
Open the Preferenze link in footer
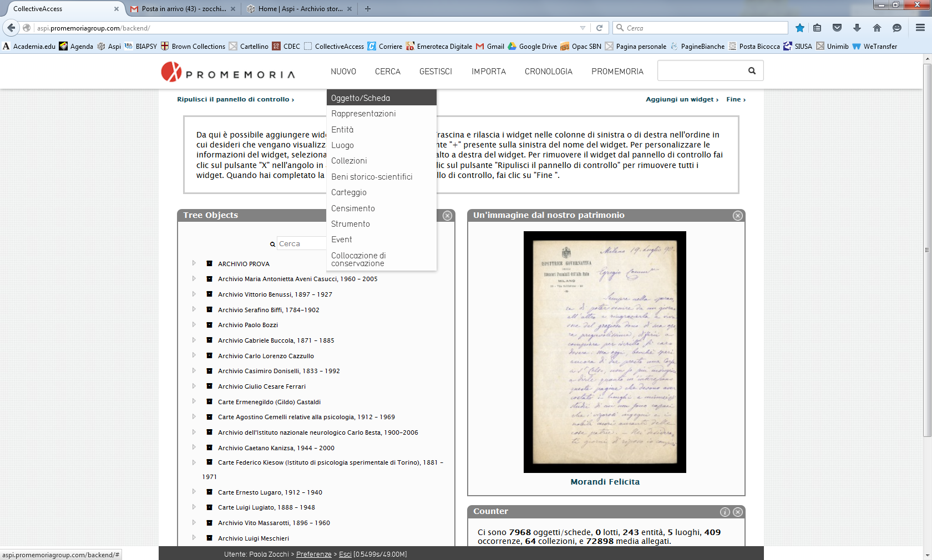[314, 554]
